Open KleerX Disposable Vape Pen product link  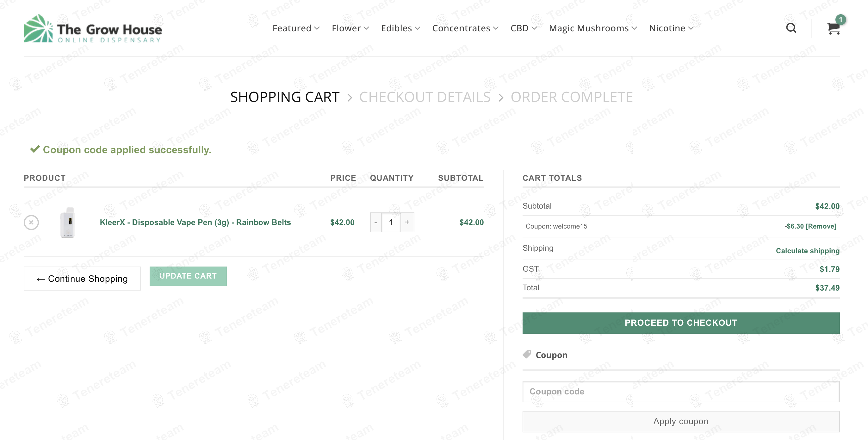coord(195,222)
